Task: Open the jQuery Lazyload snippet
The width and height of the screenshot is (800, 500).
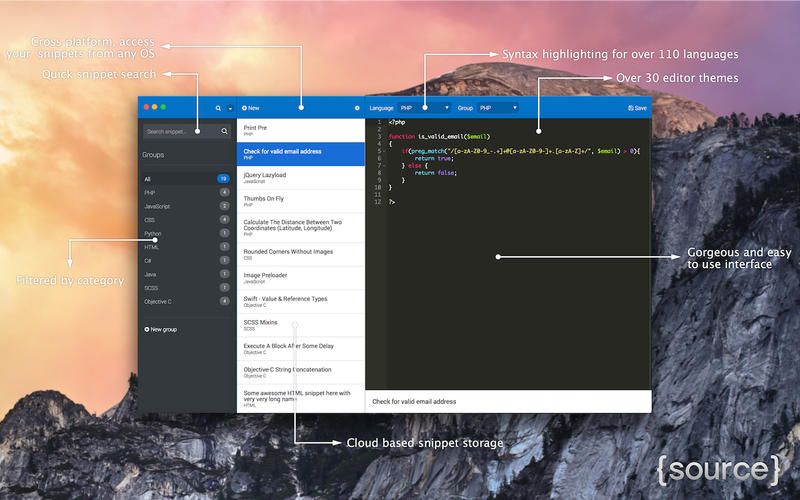Action: click(301, 178)
